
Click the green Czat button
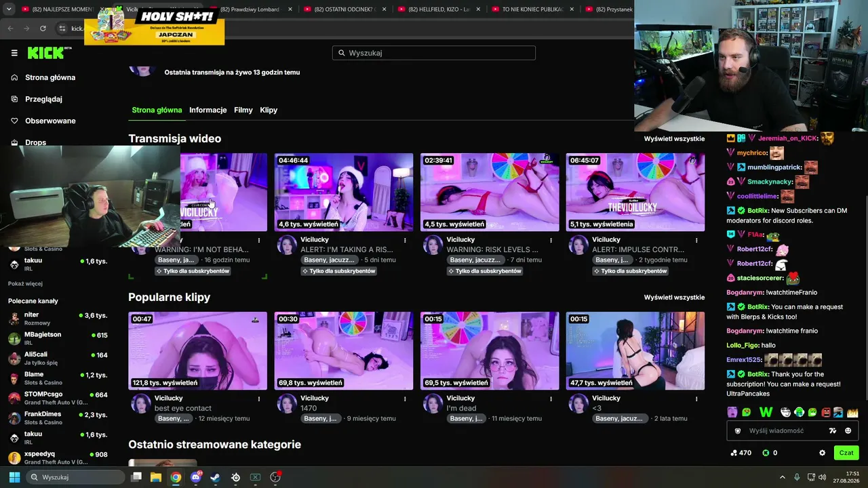(846, 453)
